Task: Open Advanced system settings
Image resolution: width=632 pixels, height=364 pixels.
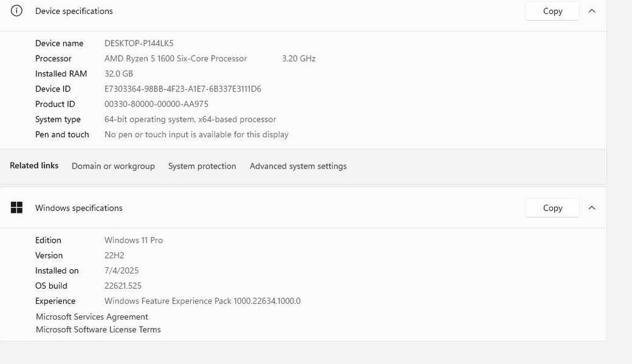Action: 298,166
